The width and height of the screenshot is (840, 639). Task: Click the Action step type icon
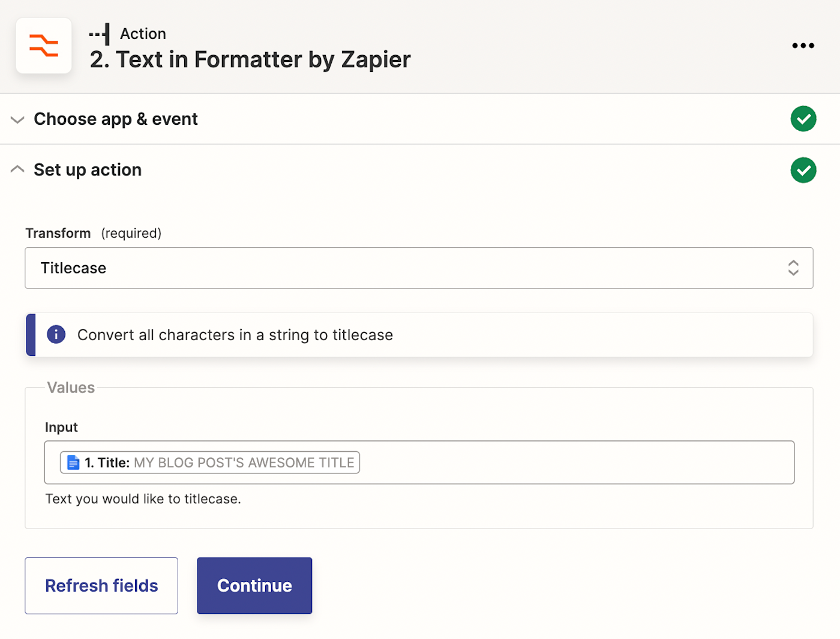point(100,34)
